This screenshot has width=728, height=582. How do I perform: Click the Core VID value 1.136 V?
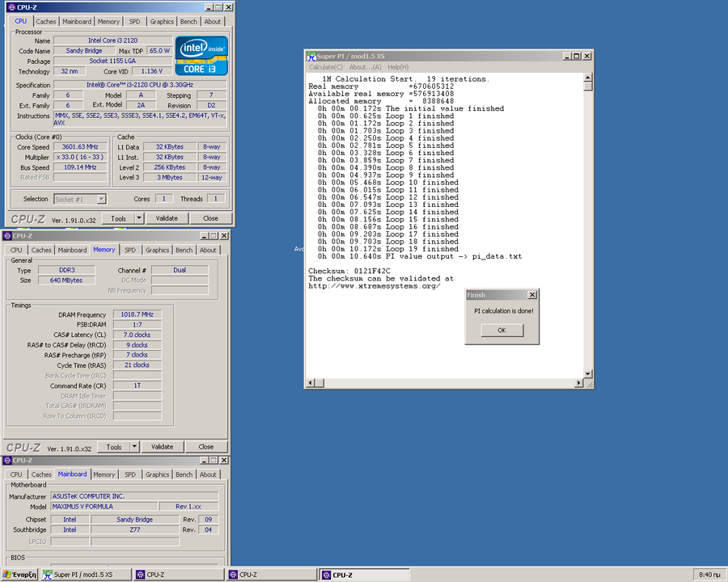click(152, 71)
